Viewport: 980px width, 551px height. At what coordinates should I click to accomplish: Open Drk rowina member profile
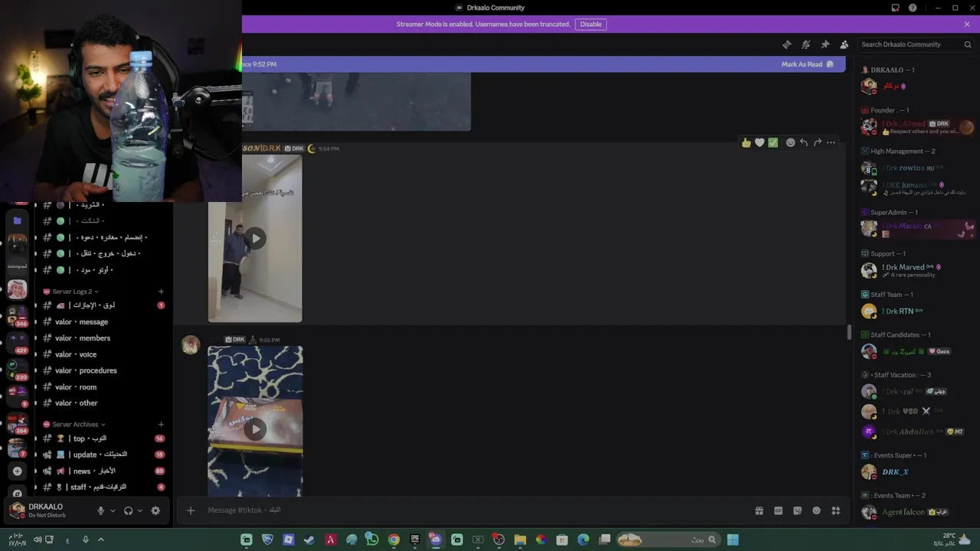point(916,168)
